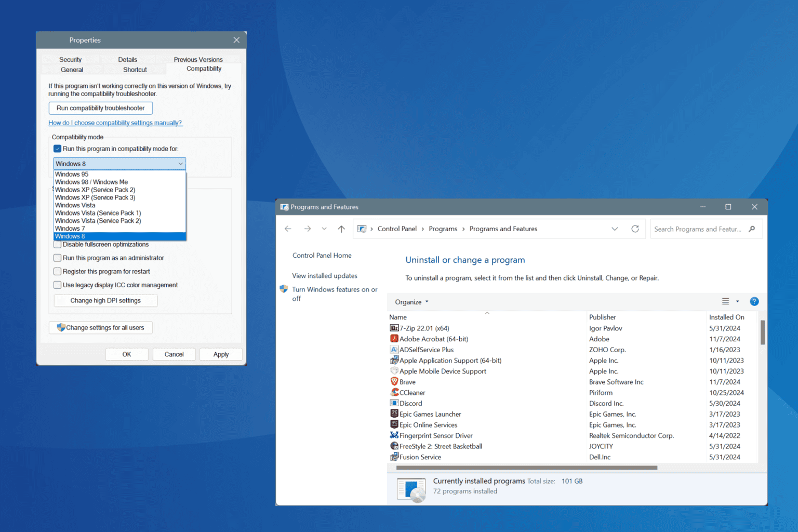Open Control Panel Home link

coord(322,256)
